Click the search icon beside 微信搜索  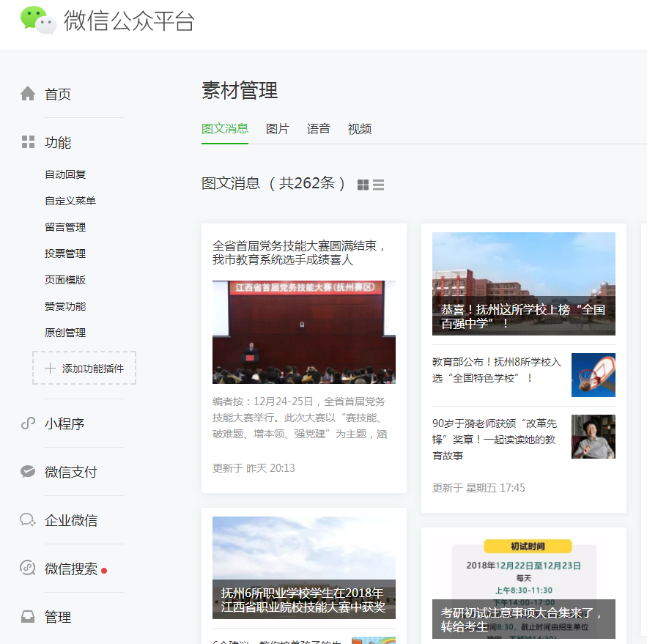click(x=28, y=568)
